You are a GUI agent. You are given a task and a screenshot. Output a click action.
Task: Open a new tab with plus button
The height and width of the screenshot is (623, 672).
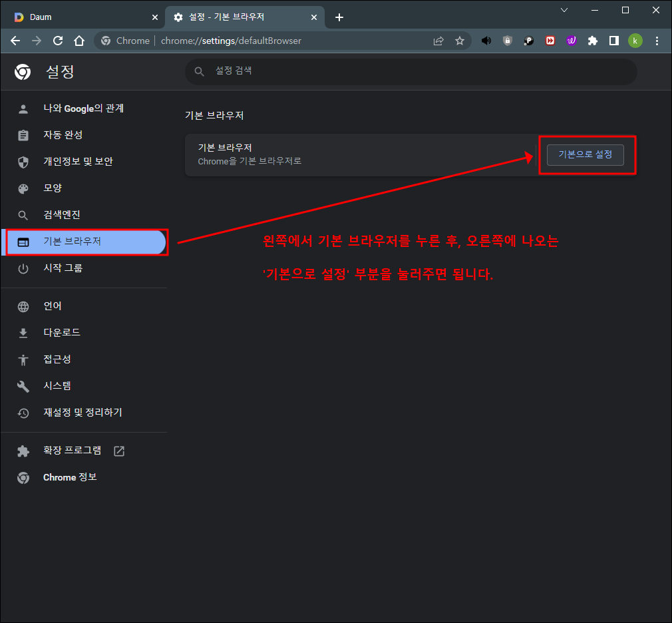[x=339, y=17]
